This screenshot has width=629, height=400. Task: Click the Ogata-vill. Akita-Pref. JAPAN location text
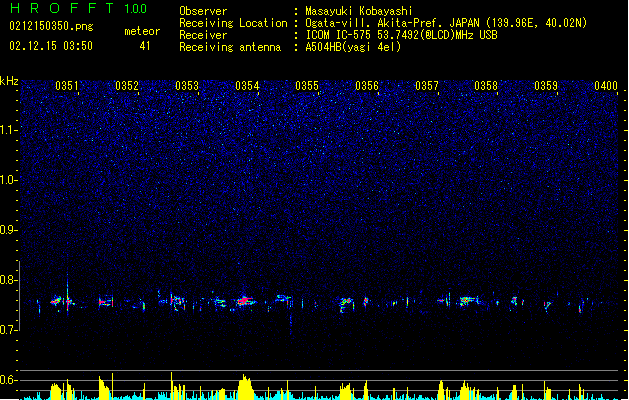click(x=446, y=23)
